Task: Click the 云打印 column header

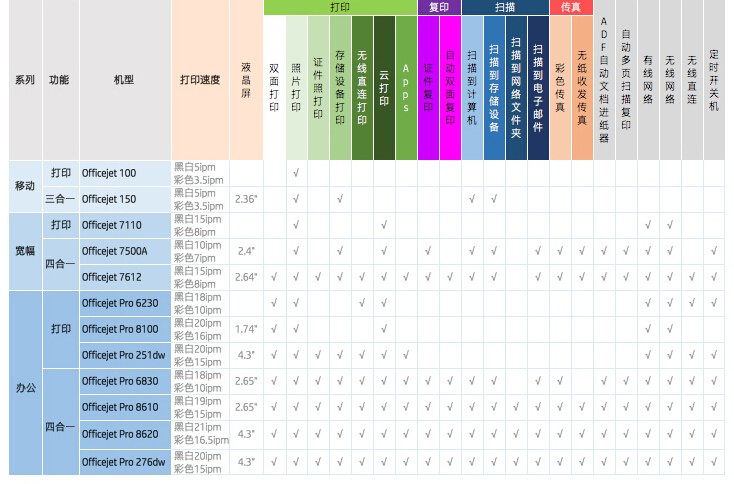Action: pos(384,88)
